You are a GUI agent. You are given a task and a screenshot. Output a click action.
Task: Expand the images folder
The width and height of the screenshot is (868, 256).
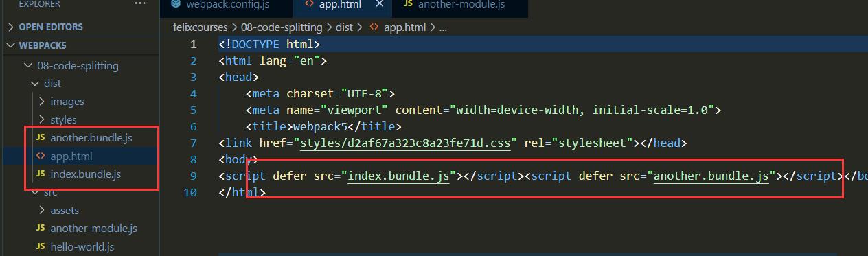tap(67, 102)
